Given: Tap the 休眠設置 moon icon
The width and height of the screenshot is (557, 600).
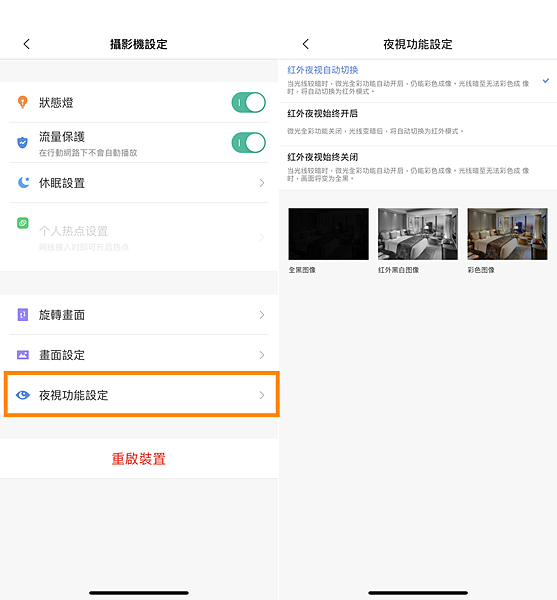Looking at the screenshot, I should pos(23,183).
